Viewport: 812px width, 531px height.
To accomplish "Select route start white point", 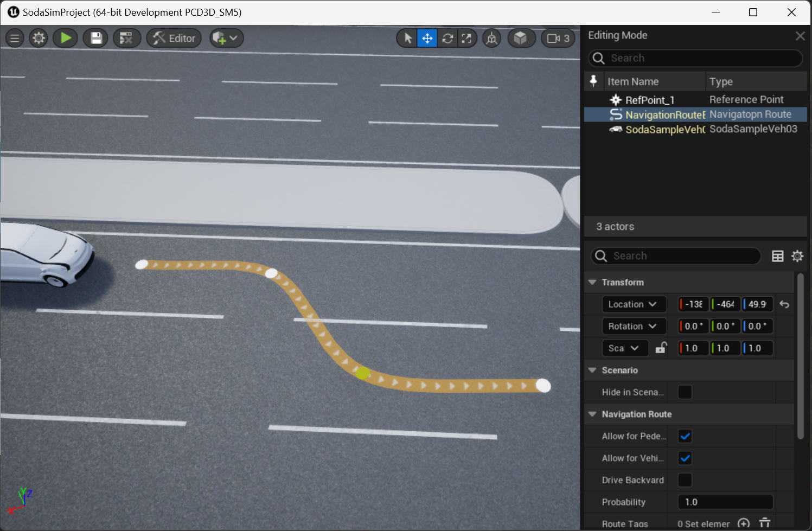I will click(142, 265).
